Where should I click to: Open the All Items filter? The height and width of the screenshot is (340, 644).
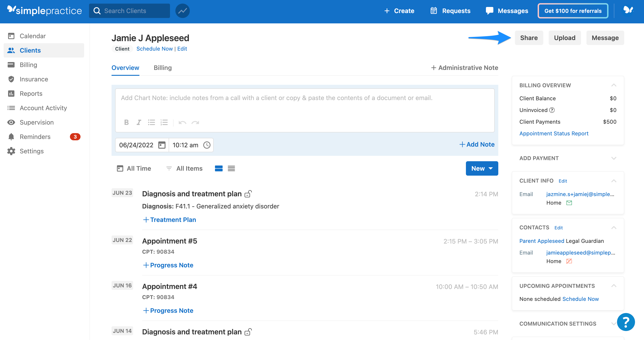point(184,168)
